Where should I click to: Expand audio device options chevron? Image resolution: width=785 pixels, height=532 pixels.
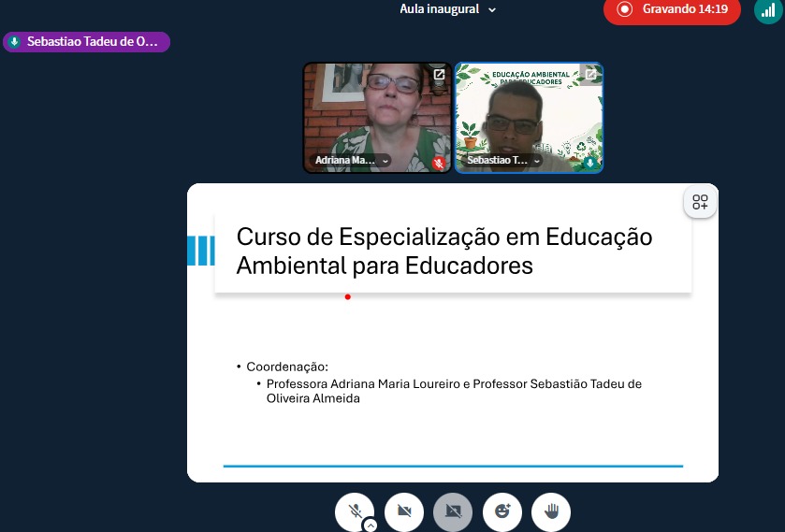click(x=371, y=525)
